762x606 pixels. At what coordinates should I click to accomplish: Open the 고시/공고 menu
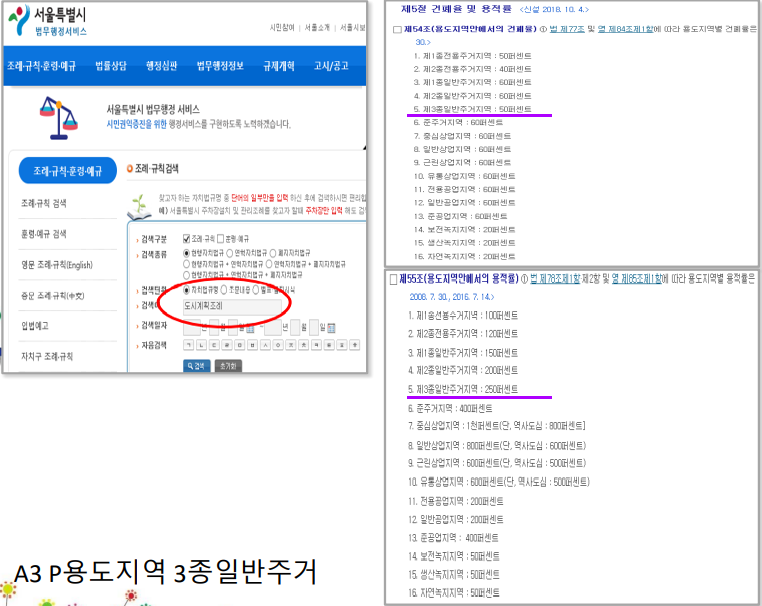(x=331, y=66)
